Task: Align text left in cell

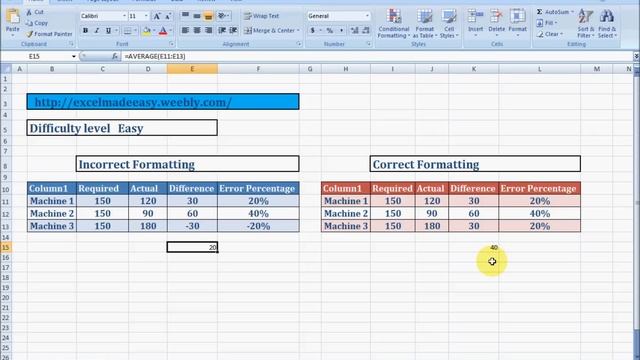Action: tap(185, 31)
